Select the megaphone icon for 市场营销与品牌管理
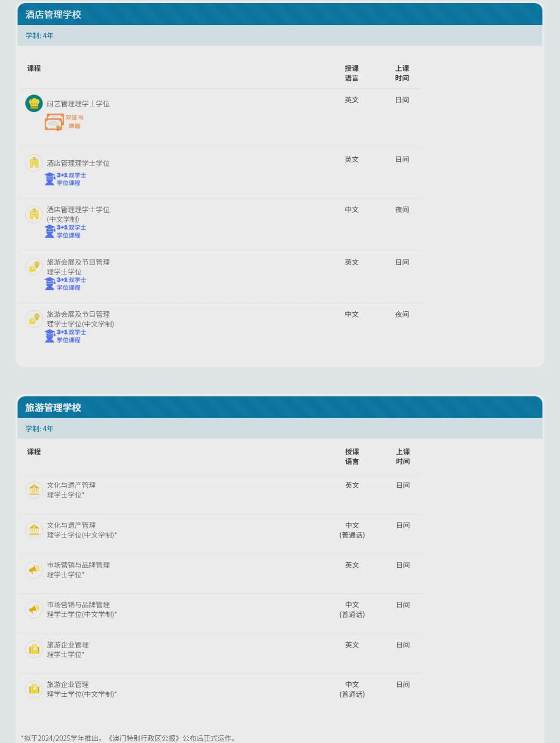 [34, 569]
